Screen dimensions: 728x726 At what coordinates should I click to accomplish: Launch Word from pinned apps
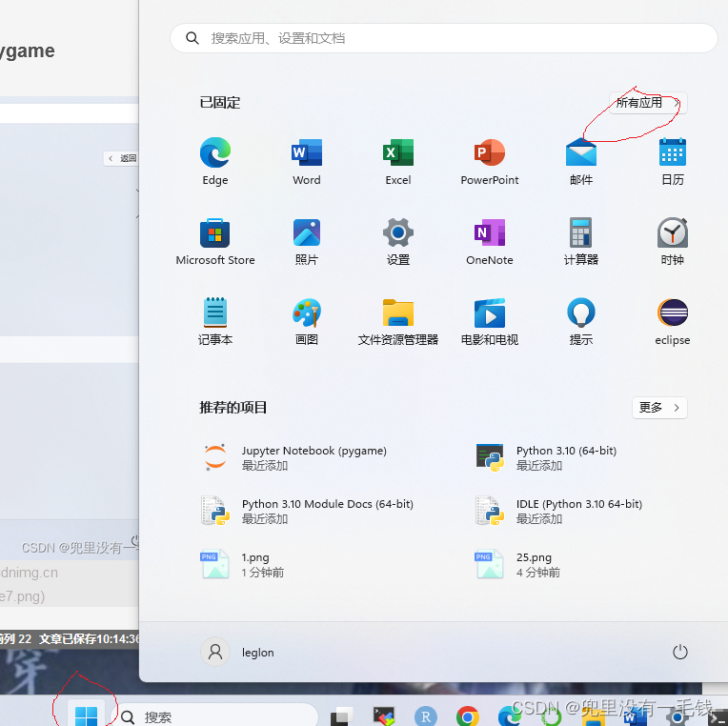coord(307,161)
